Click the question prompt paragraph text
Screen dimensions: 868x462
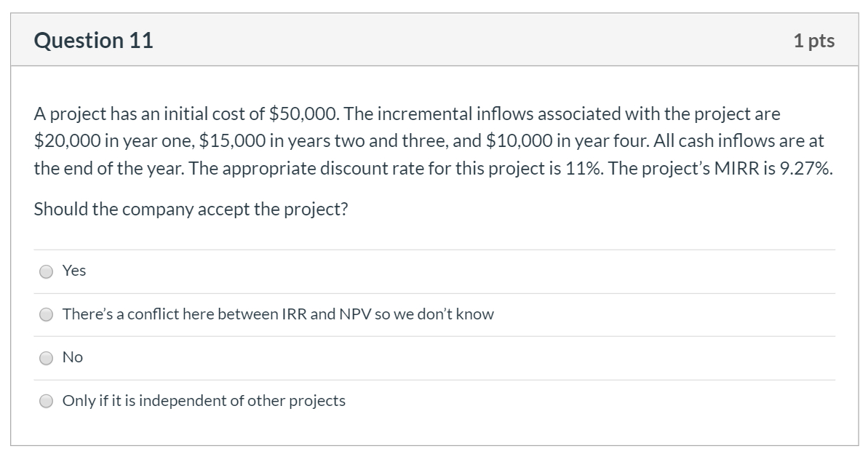433,141
